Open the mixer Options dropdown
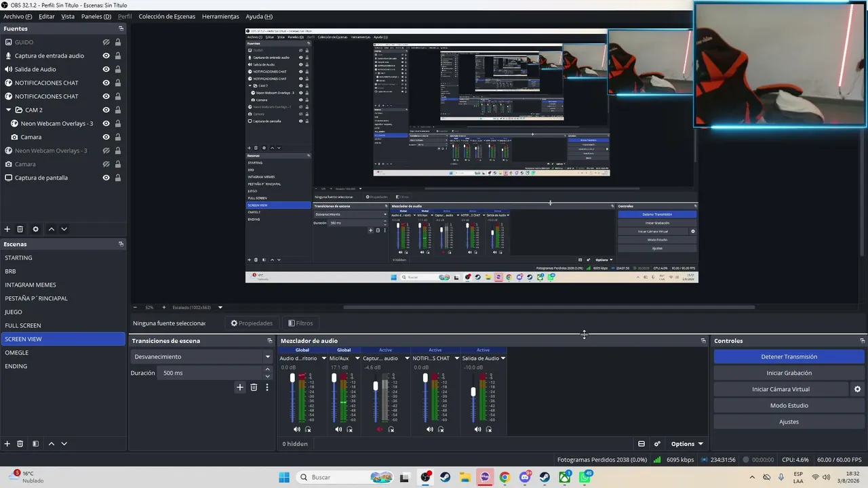 pyautogui.click(x=687, y=444)
